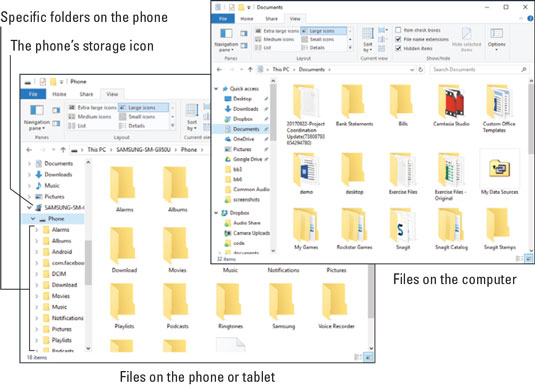Collapse the Phone storage node
The width and height of the screenshot is (535, 385).
click(x=33, y=219)
